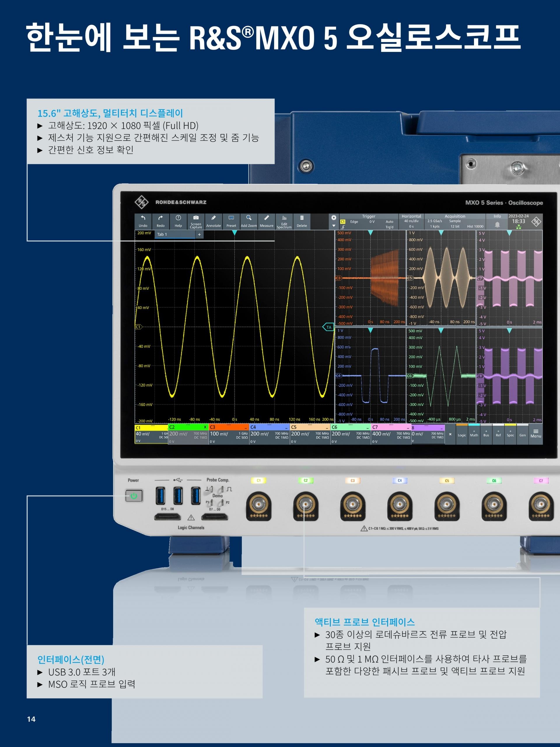
Task: Open the Trigger settings panel
Action: (x=369, y=221)
